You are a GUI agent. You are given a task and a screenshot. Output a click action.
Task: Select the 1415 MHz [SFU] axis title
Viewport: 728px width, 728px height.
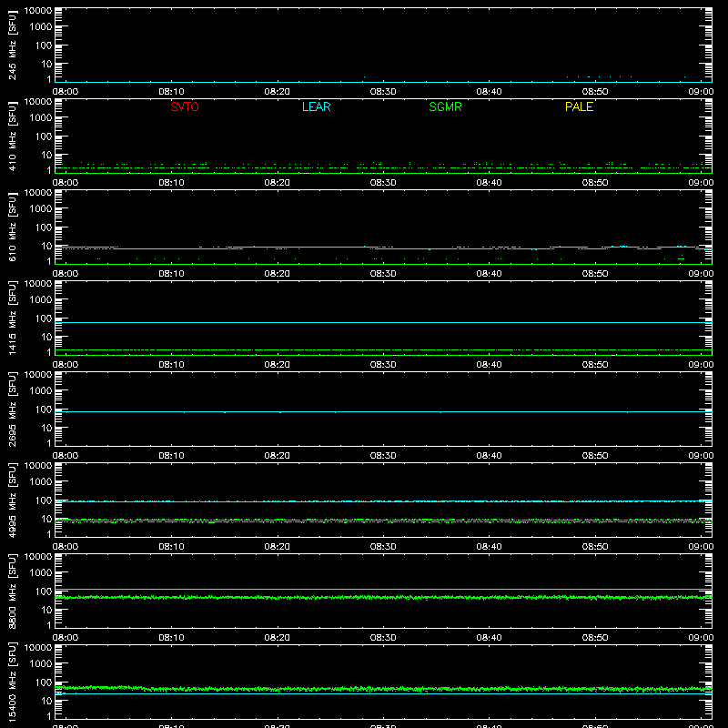[x=13, y=318]
